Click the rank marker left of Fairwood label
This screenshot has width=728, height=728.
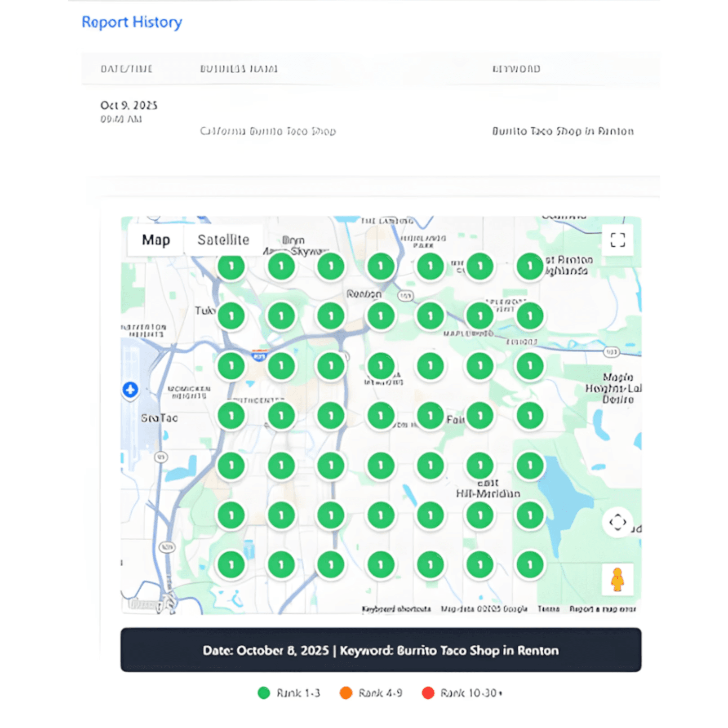(x=431, y=416)
